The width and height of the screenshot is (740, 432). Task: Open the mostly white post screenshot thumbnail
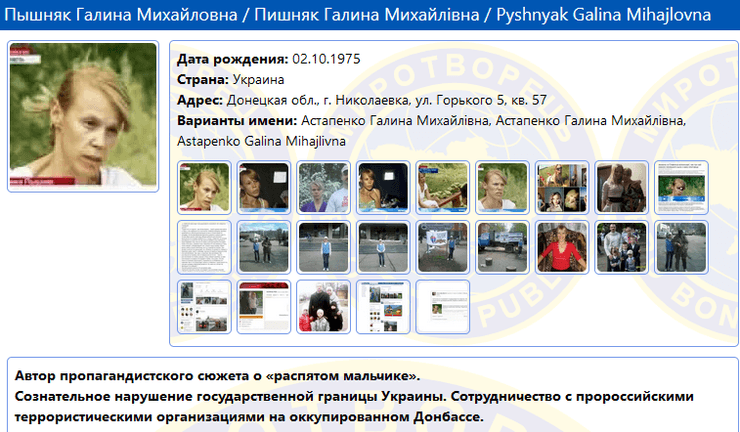click(x=443, y=306)
